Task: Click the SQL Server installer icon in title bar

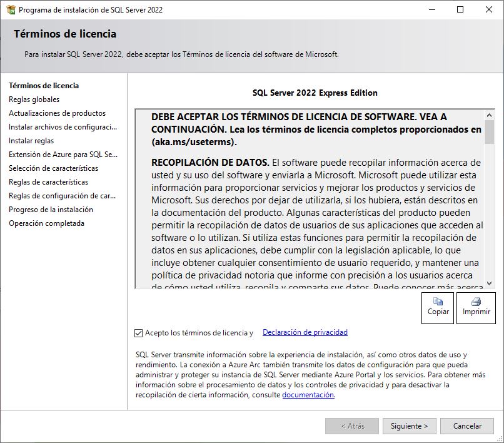Action: (x=11, y=9)
